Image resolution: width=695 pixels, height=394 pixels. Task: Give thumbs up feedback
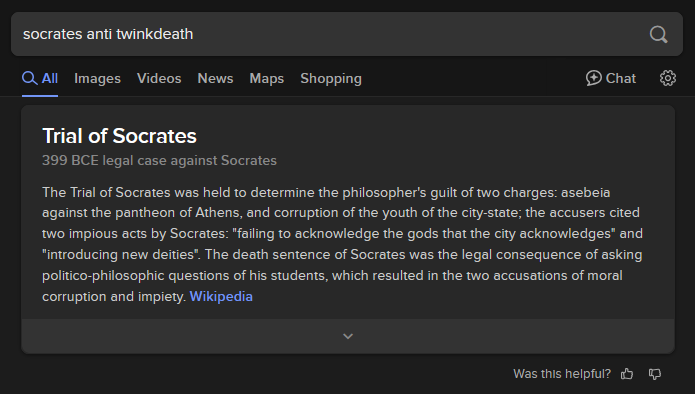(627, 374)
